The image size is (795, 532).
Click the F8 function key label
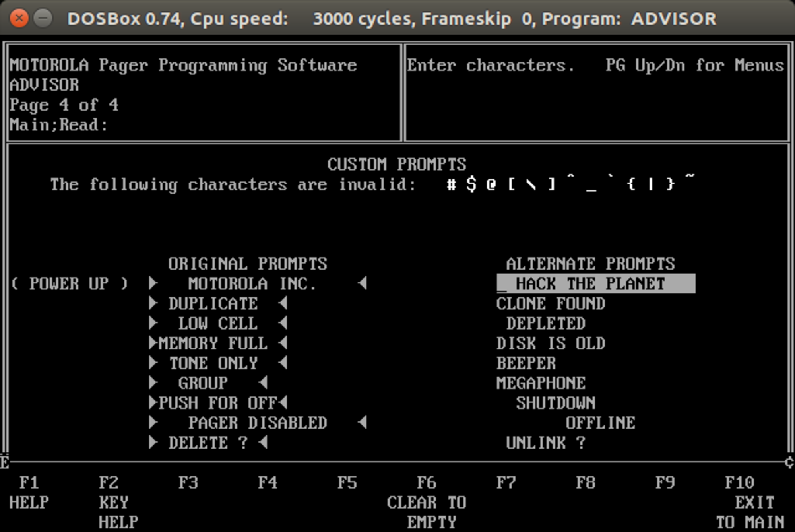[586, 483]
